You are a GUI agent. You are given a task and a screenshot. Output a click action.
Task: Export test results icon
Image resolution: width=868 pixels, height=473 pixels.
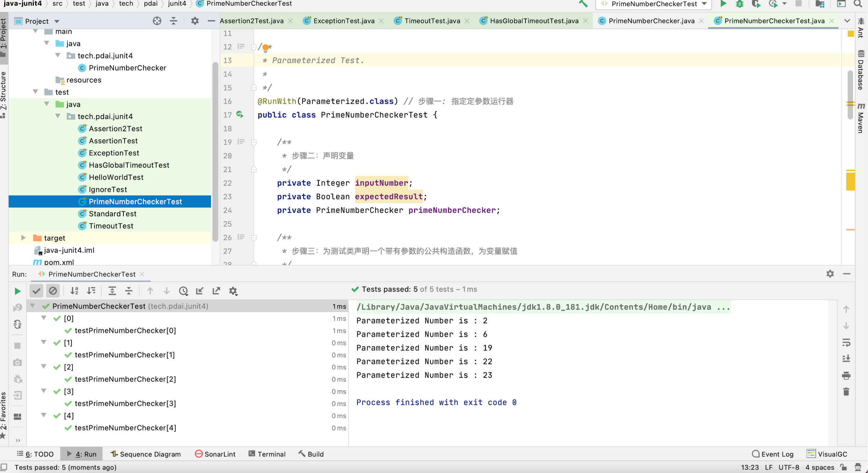coord(216,291)
